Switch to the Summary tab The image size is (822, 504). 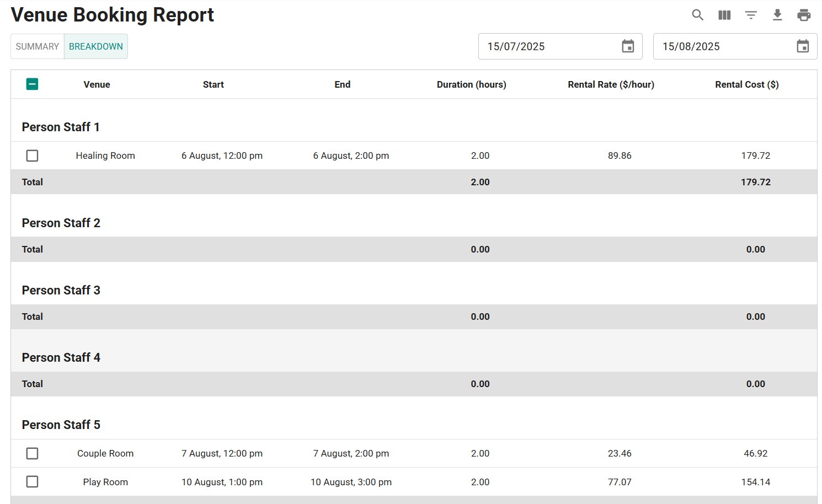point(38,46)
